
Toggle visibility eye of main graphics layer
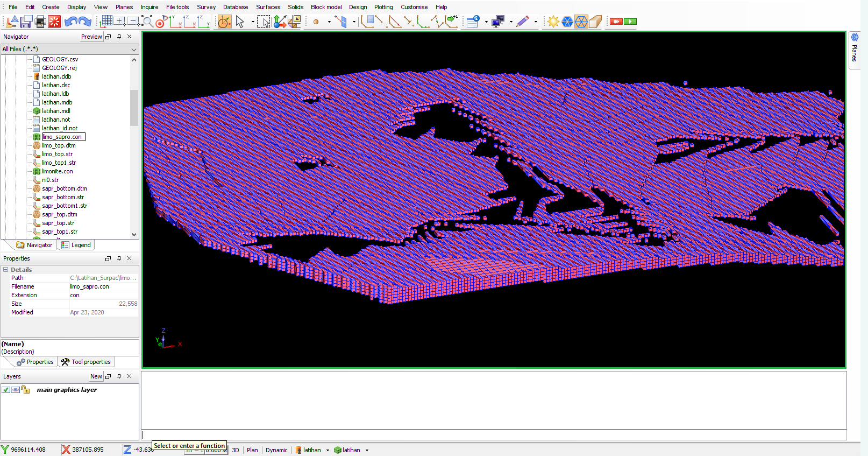(16, 390)
